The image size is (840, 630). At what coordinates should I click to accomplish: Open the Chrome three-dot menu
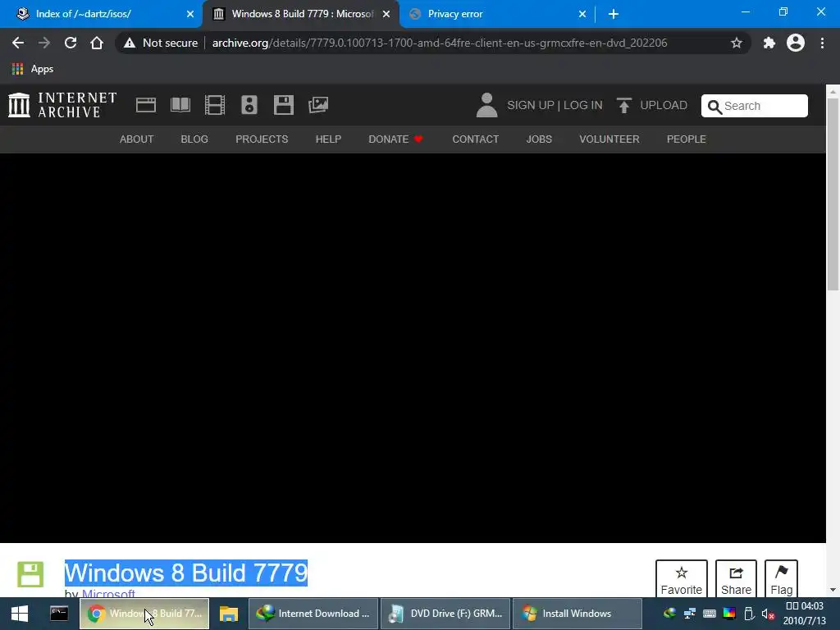[822, 43]
